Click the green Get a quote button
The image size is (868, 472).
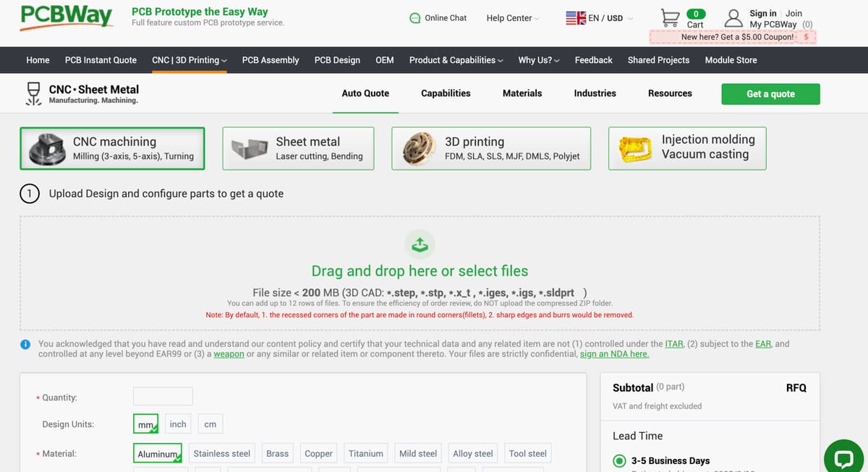coord(770,94)
